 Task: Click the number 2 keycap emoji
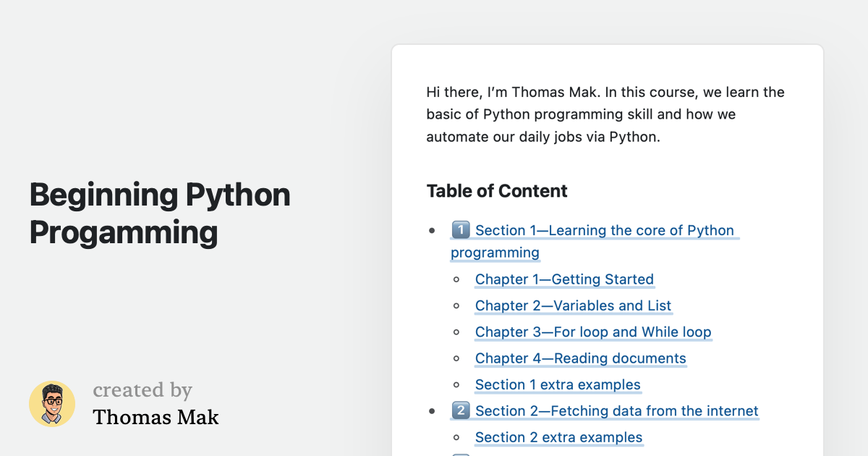click(461, 411)
